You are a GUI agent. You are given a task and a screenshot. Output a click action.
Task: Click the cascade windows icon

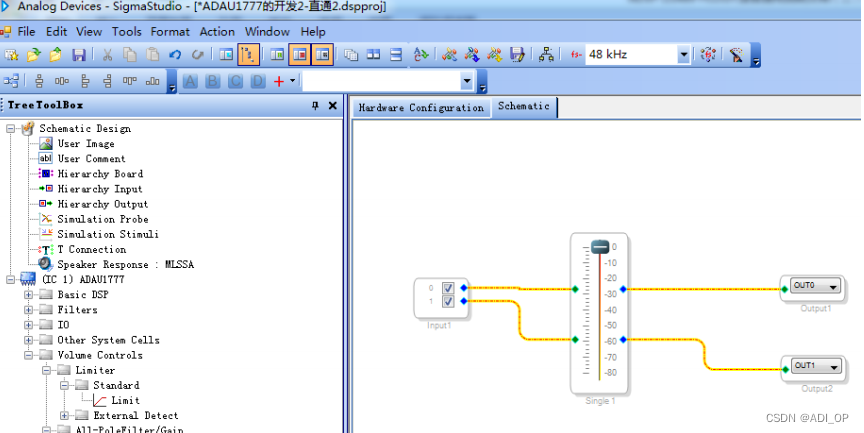pyautogui.click(x=351, y=55)
